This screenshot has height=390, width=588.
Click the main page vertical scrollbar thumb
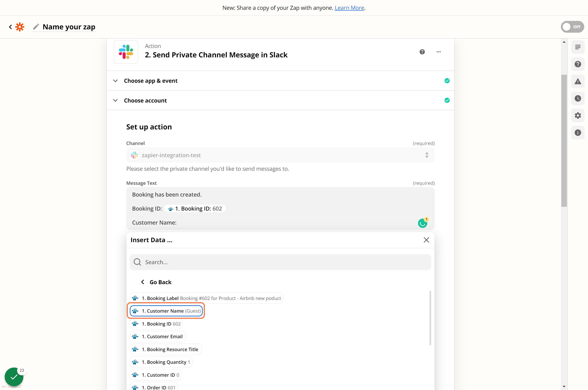pos(564,141)
